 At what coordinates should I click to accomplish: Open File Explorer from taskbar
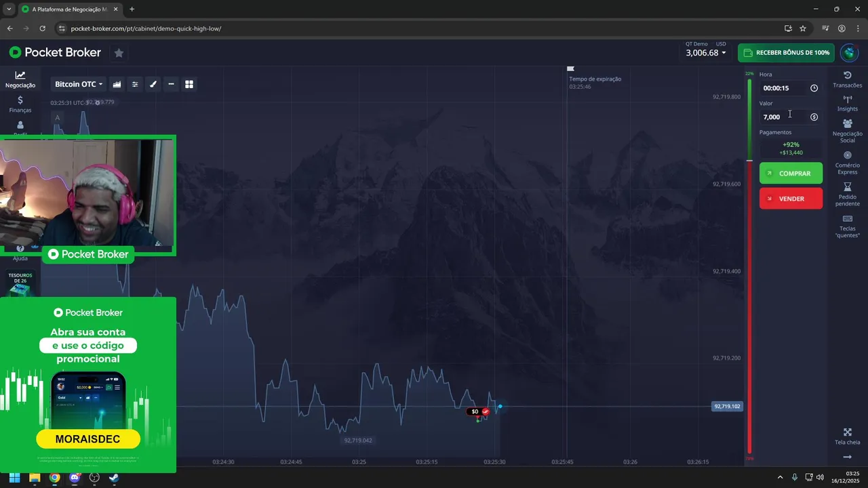(x=35, y=477)
